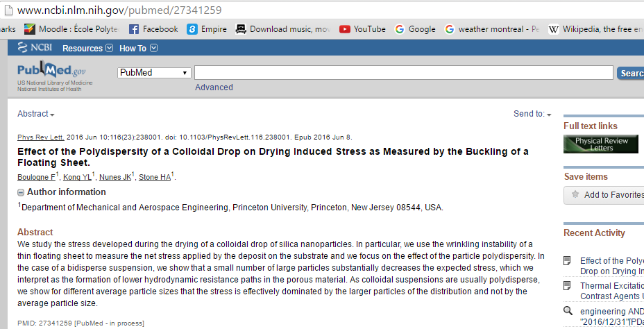Click the NCBI logo in header
This screenshot has height=329, width=644.
pos(35,48)
